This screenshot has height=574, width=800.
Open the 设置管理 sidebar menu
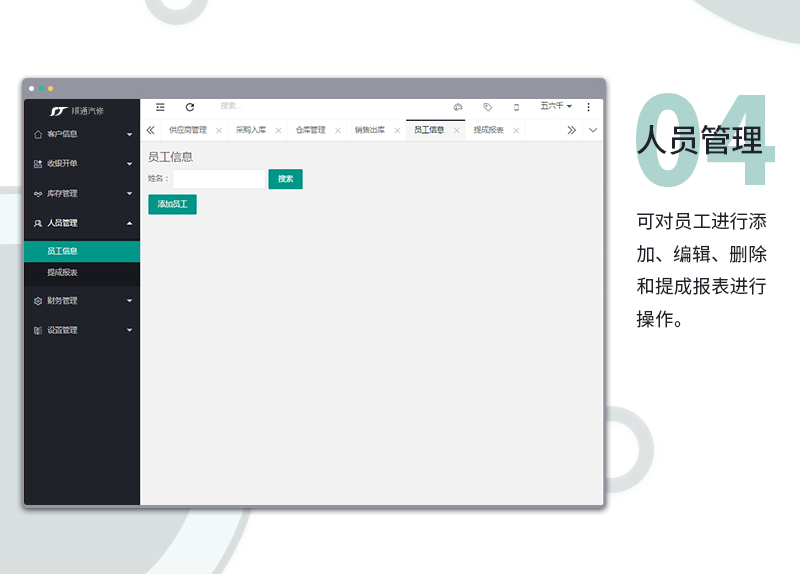[x=82, y=330]
